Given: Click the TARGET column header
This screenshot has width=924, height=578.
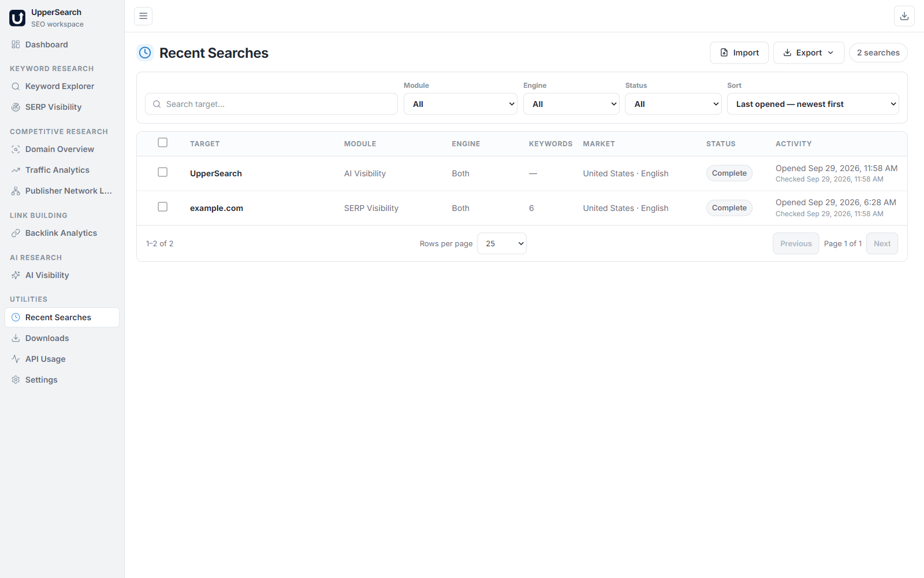Looking at the screenshot, I should coord(205,144).
